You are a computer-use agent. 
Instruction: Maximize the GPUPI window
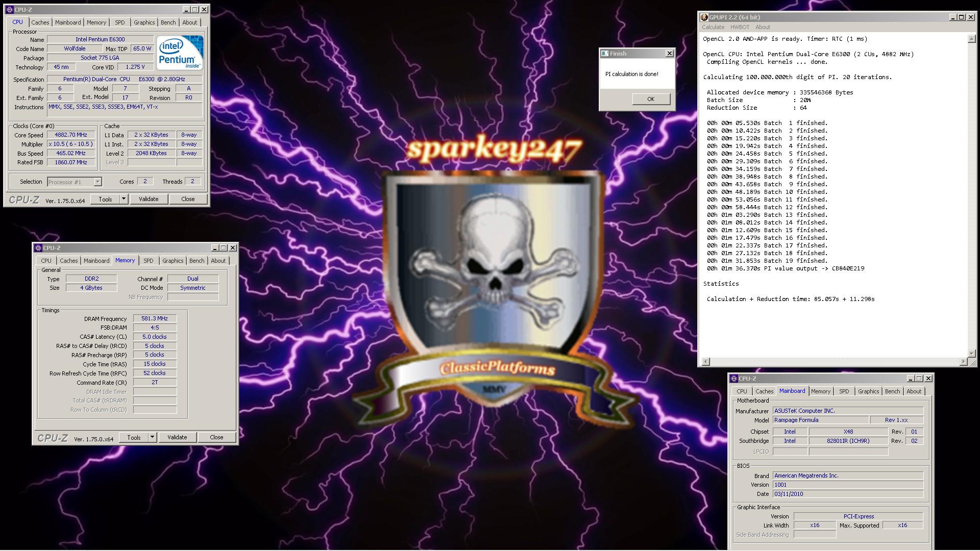coord(962,17)
